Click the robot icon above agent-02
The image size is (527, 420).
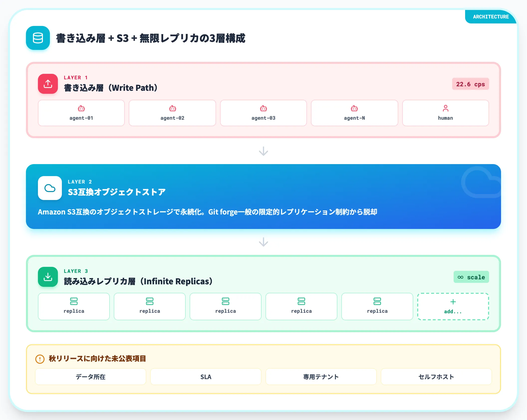click(x=172, y=108)
